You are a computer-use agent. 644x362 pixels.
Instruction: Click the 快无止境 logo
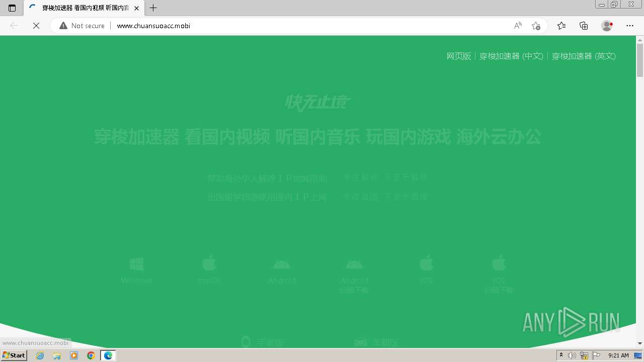pos(317,103)
